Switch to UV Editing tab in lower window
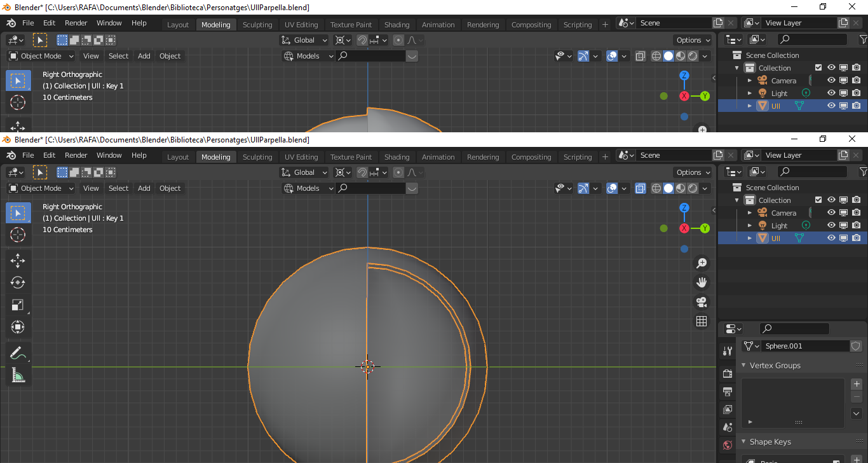The image size is (868, 463). coord(301,157)
